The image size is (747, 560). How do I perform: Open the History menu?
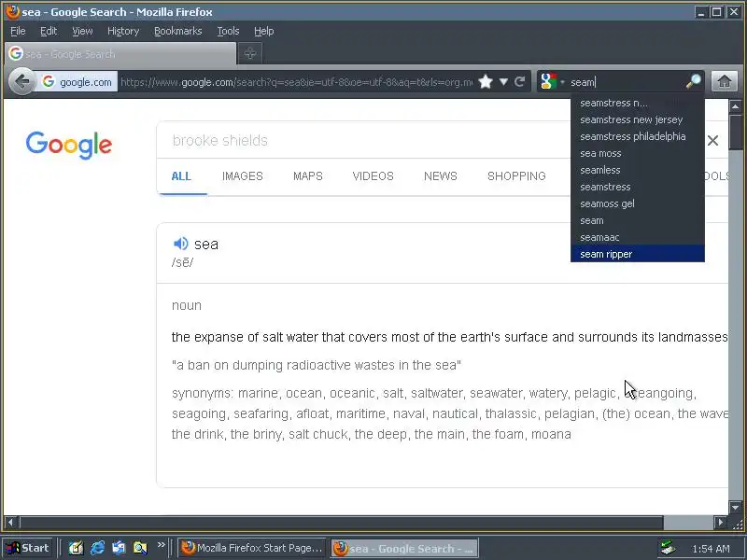pos(123,31)
